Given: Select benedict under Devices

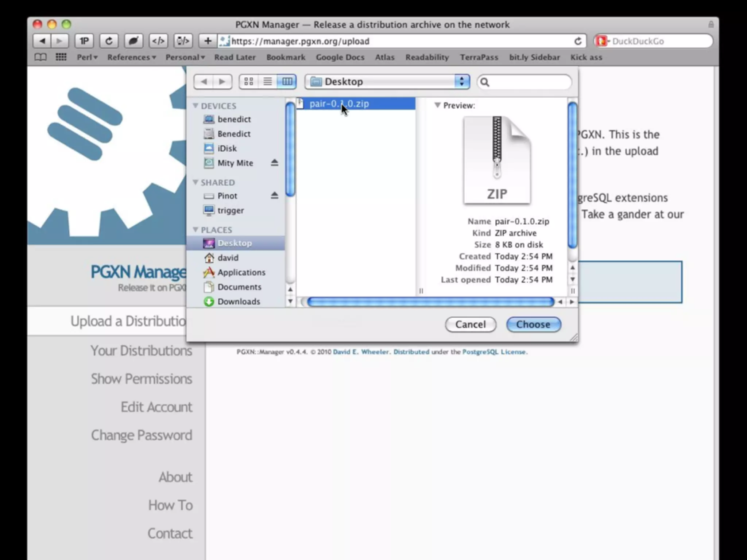Looking at the screenshot, I should pos(234,119).
